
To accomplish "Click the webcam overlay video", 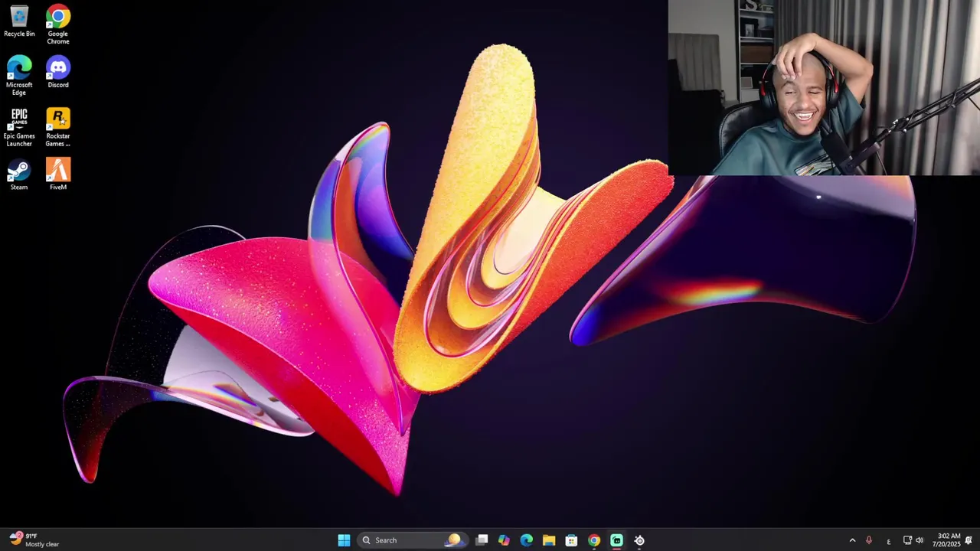I will tap(824, 87).
